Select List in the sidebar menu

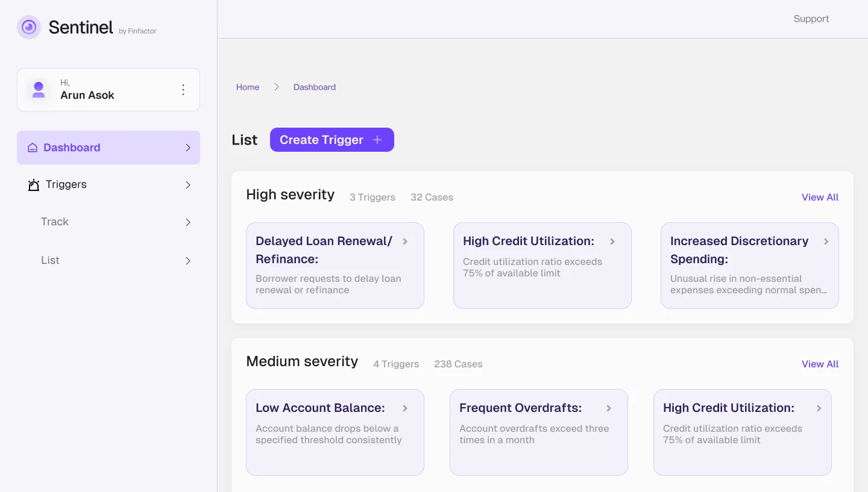tap(50, 260)
